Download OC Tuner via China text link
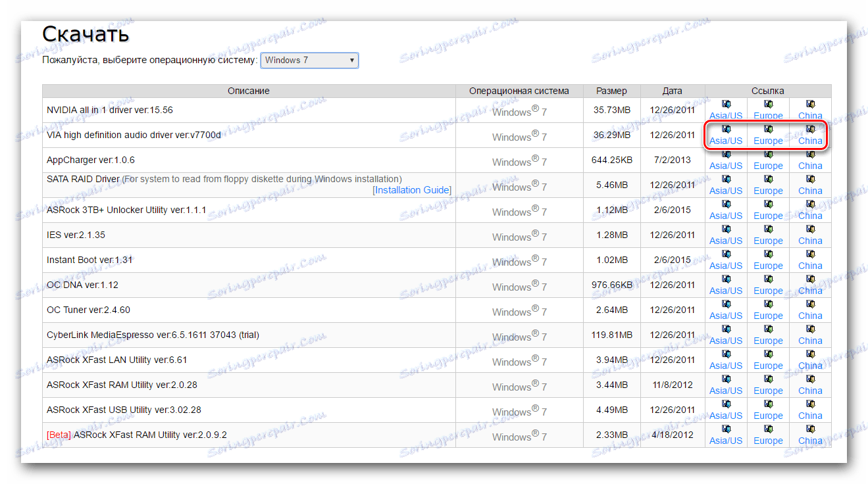Image resolution: width=868 pixels, height=484 pixels. [810, 316]
